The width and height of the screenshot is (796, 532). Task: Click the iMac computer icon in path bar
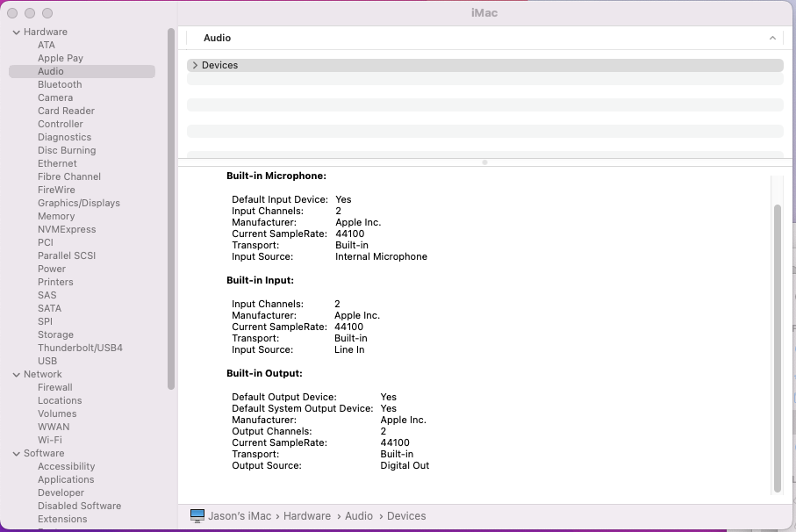(x=197, y=516)
